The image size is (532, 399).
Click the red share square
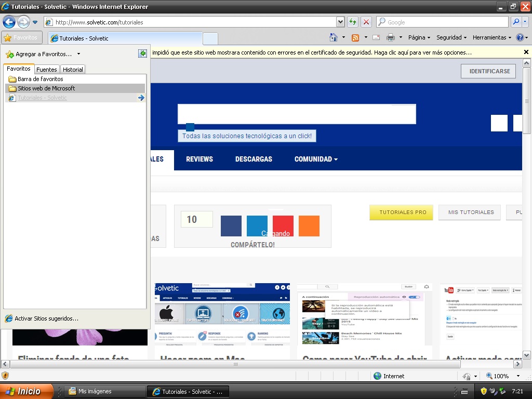(x=283, y=226)
